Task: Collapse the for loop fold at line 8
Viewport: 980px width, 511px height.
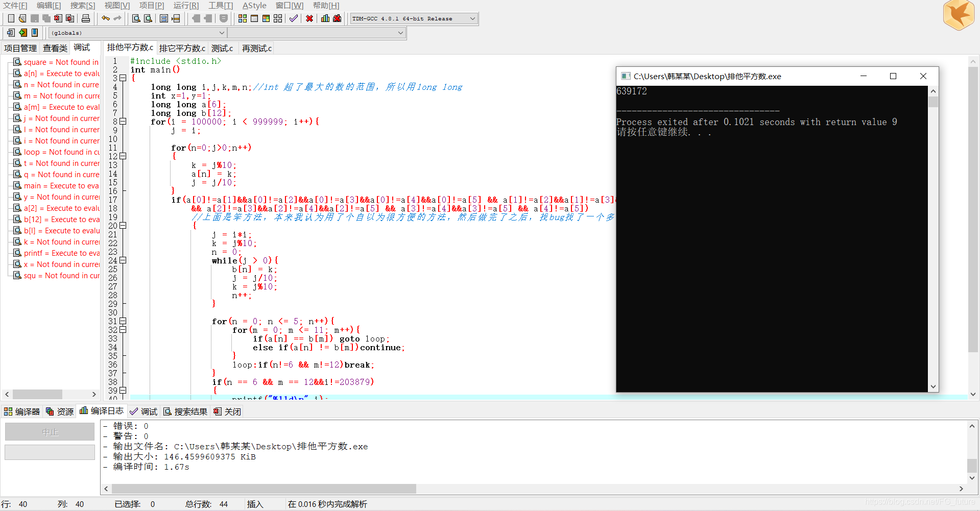Action: 123,121
